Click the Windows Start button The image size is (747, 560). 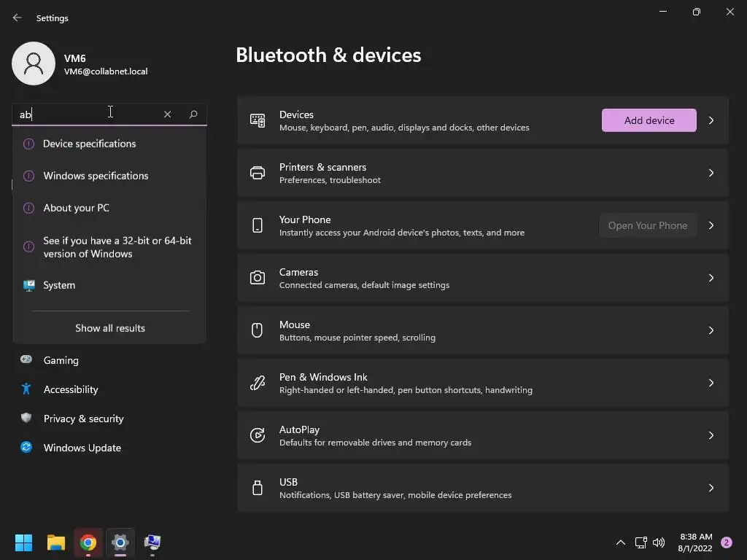[24, 542]
